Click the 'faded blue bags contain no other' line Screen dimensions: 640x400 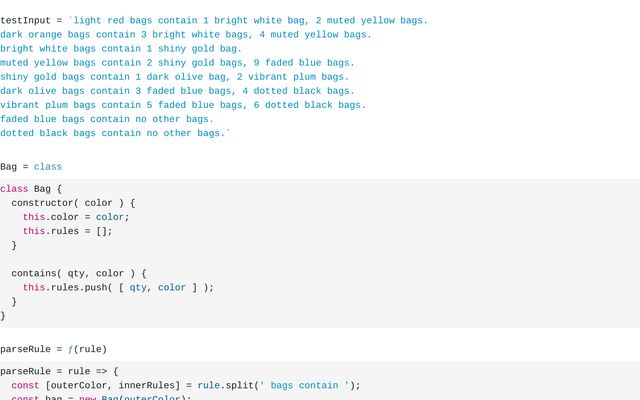(107, 119)
